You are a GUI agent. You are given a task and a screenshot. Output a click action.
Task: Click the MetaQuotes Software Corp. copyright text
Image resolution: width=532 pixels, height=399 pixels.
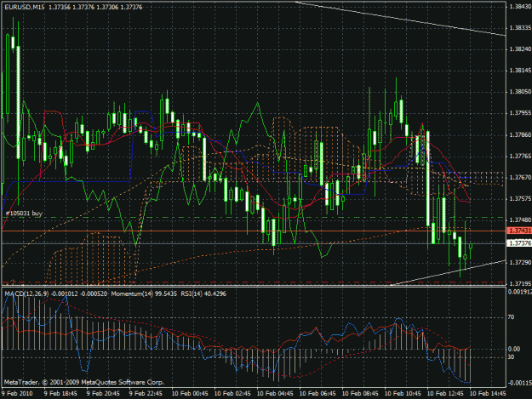pyautogui.click(x=83, y=382)
